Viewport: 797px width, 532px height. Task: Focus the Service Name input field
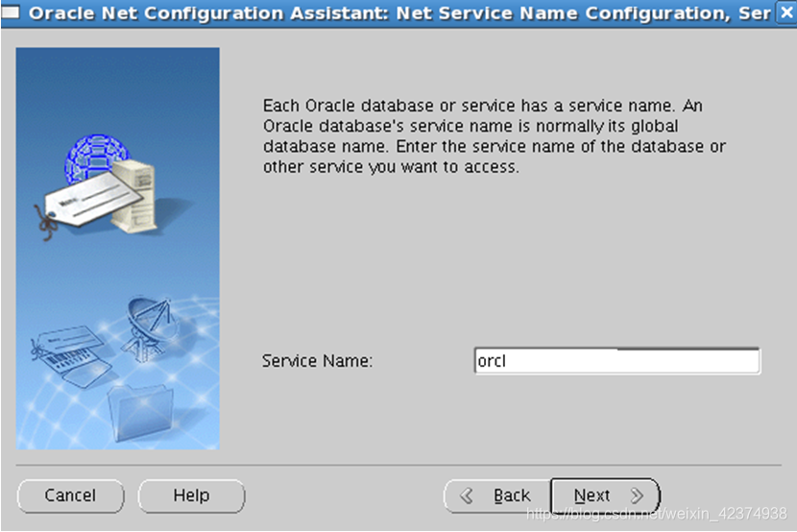(617, 361)
